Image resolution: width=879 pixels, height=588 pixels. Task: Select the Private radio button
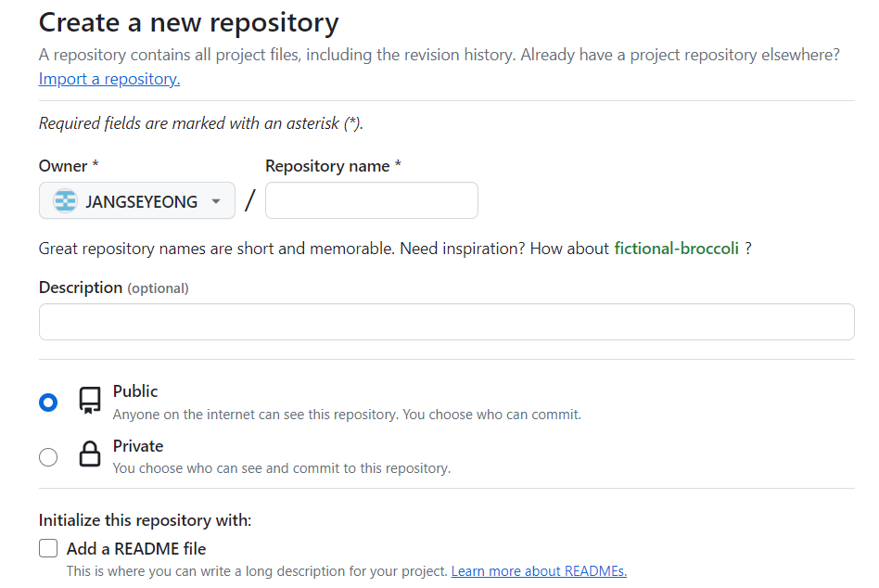point(48,456)
